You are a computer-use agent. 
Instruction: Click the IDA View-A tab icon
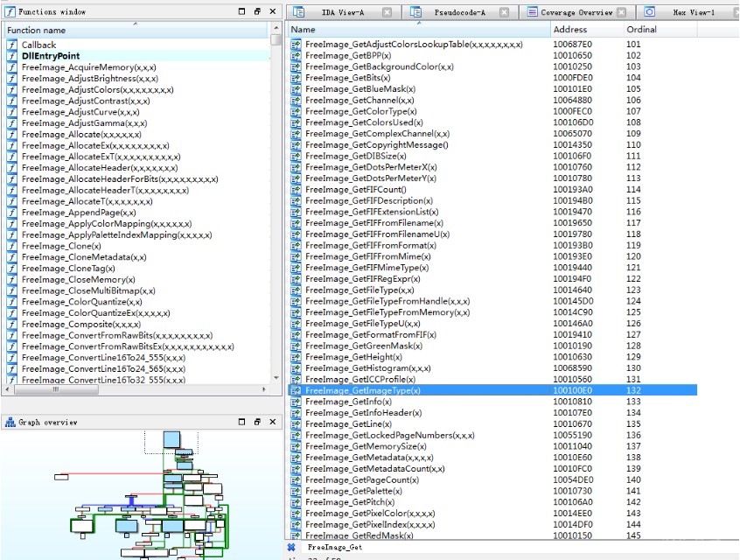298,11
